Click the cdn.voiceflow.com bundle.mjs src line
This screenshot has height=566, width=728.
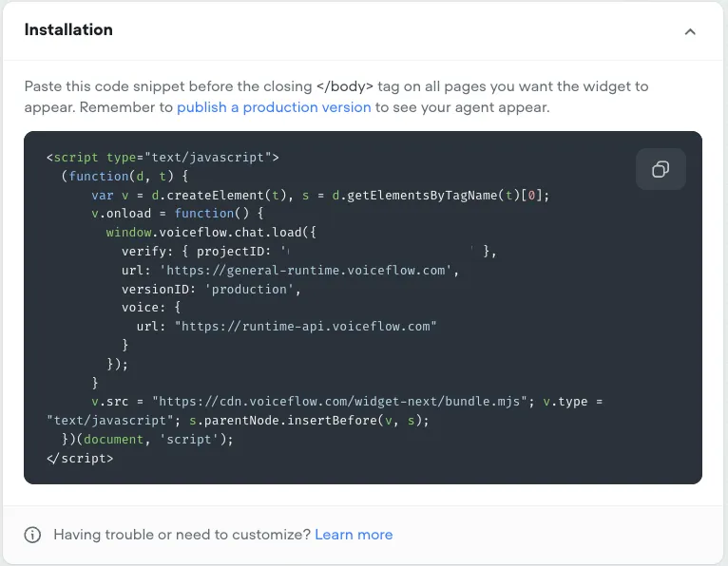(347, 402)
